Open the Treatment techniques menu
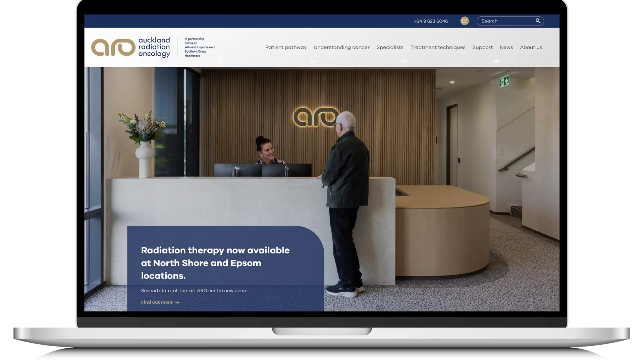 coord(438,47)
